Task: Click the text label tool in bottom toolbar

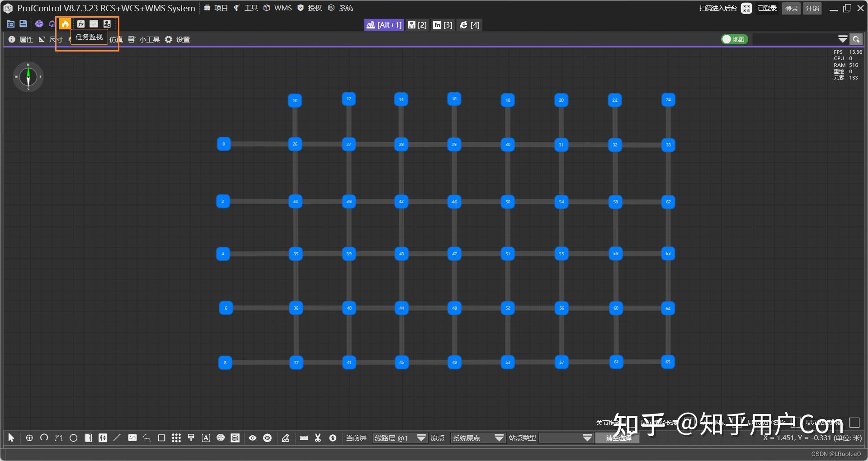Action: coord(206,438)
